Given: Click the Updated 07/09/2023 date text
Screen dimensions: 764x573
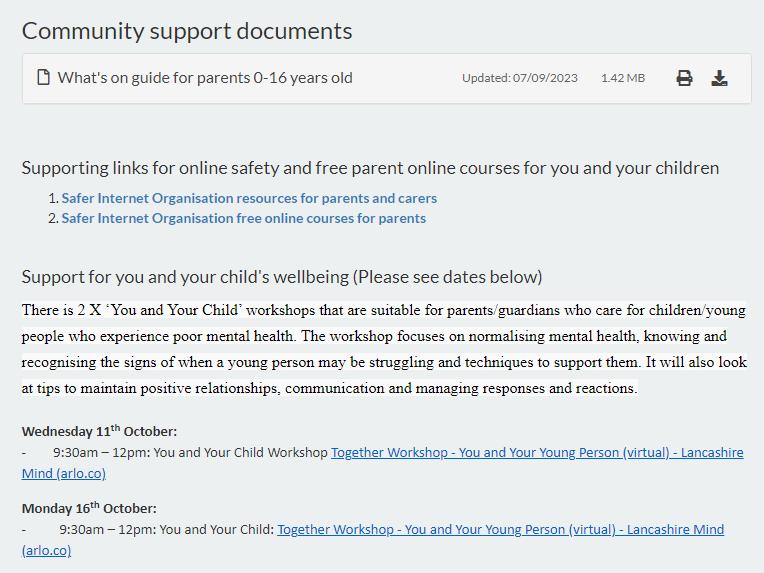Looking at the screenshot, I should (519, 78).
